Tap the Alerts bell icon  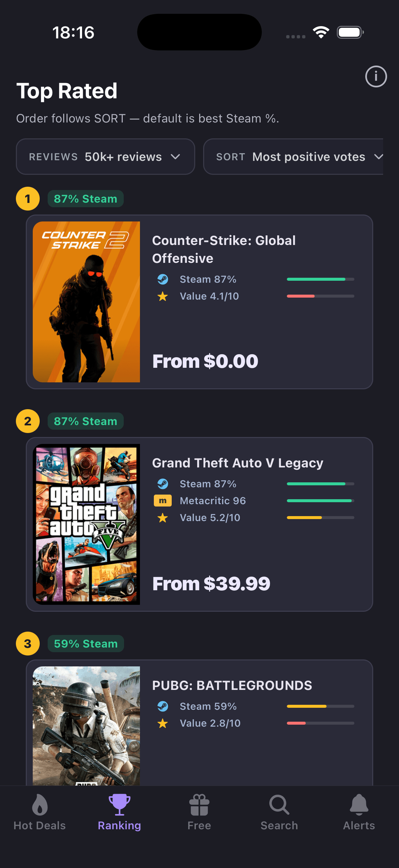coord(359,805)
